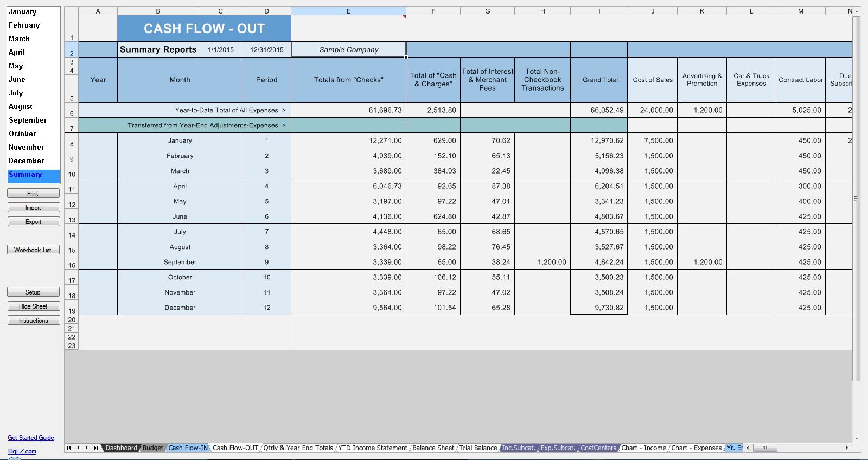The width and height of the screenshot is (868, 460).
Task: Go to last sheet tab navigation arrow
Action: tap(95, 448)
